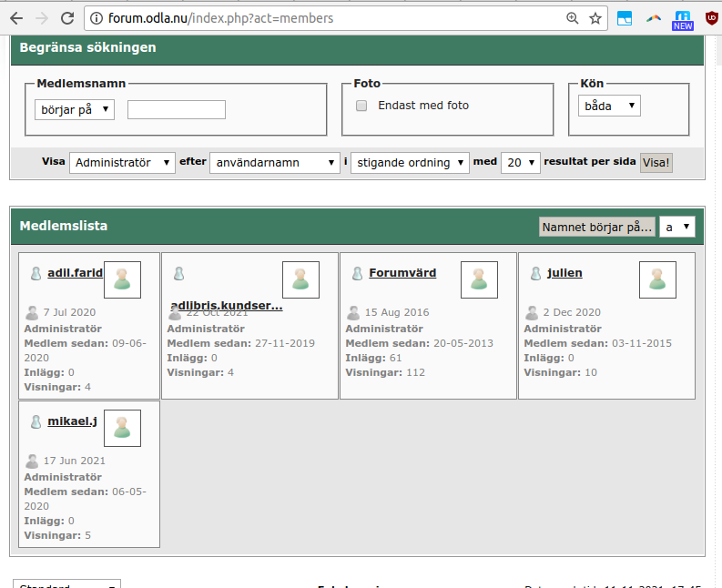Open the 'börjar på' name filter dropdown
Screen dimensions: 722x588
click(75, 109)
